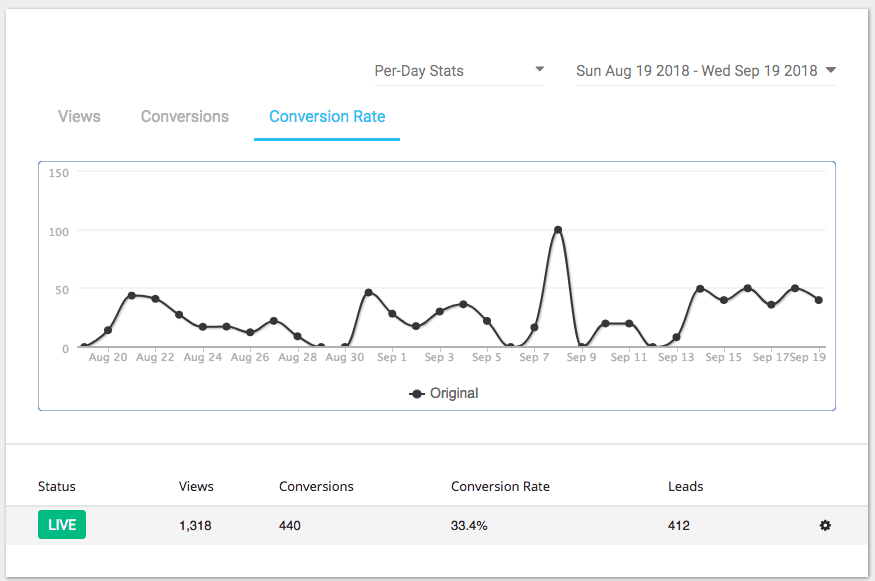Click the Conversions value 440
The height and width of the screenshot is (581, 875).
click(290, 526)
